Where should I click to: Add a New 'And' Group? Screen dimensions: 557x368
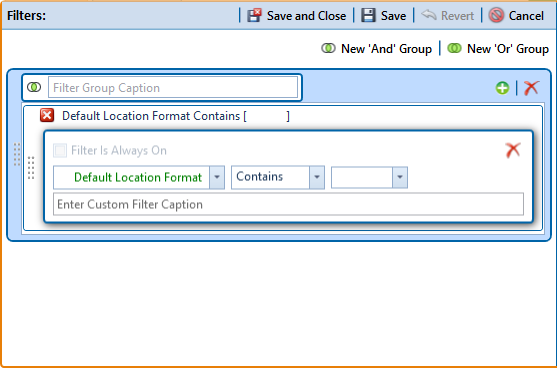click(377, 48)
